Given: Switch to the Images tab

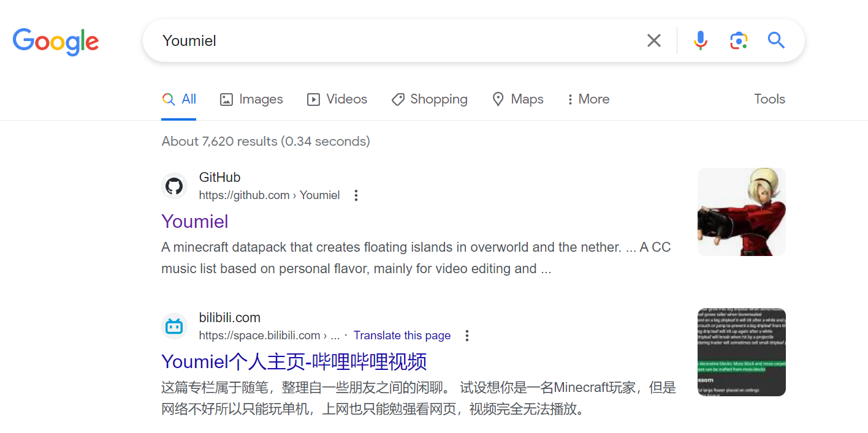Looking at the screenshot, I should [x=251, y=99].
